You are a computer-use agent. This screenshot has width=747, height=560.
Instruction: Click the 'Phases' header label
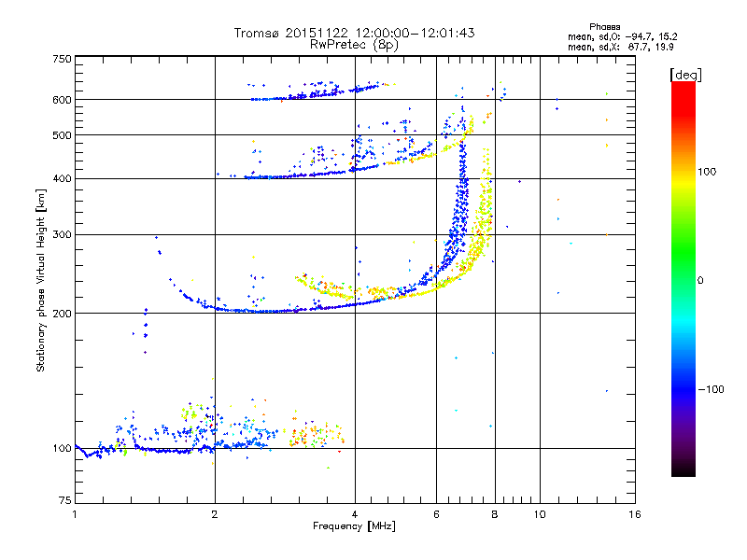tap(604, 27)
